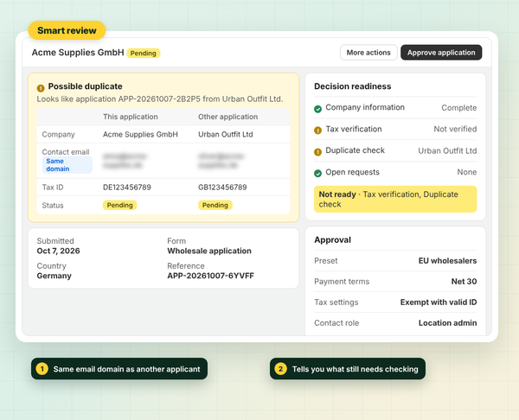This screenshot has width=519, height=420.
Task: Open the More actions menu
Action: pyautogui.click(x=368, y=53)
